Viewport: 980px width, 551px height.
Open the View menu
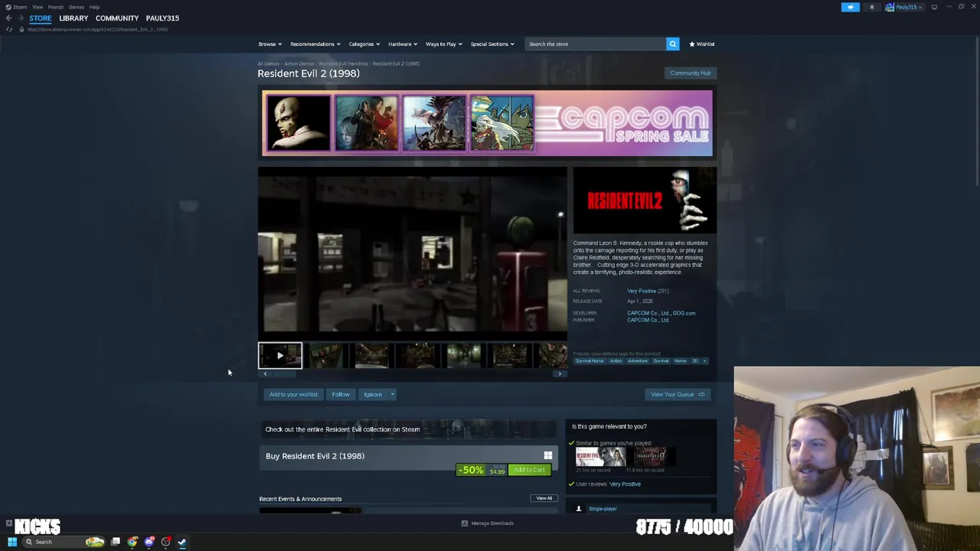pos(38,7)
